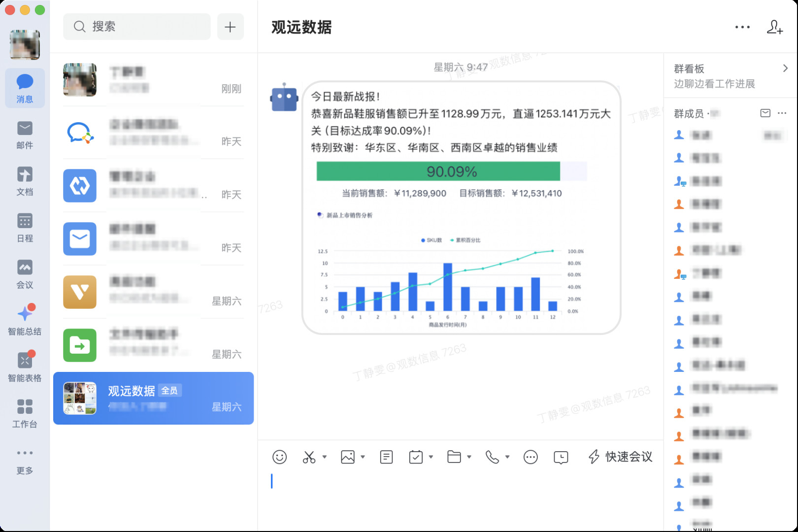Open the phone call icon
The image size is (798, 532).
pyautogui.click(x=492, y=457)
